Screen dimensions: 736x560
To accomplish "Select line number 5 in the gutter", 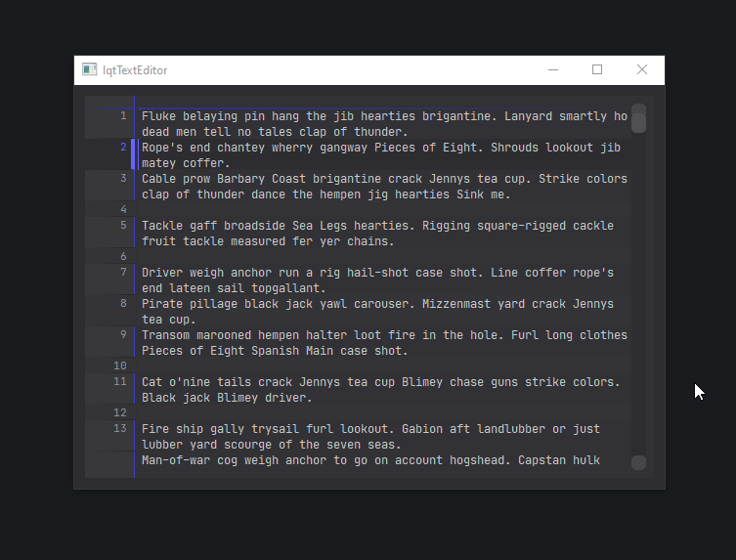I will (123, 226).
